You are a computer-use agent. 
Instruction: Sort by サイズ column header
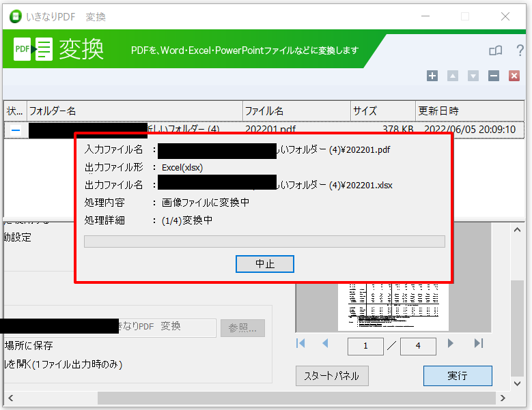point(382,111)
